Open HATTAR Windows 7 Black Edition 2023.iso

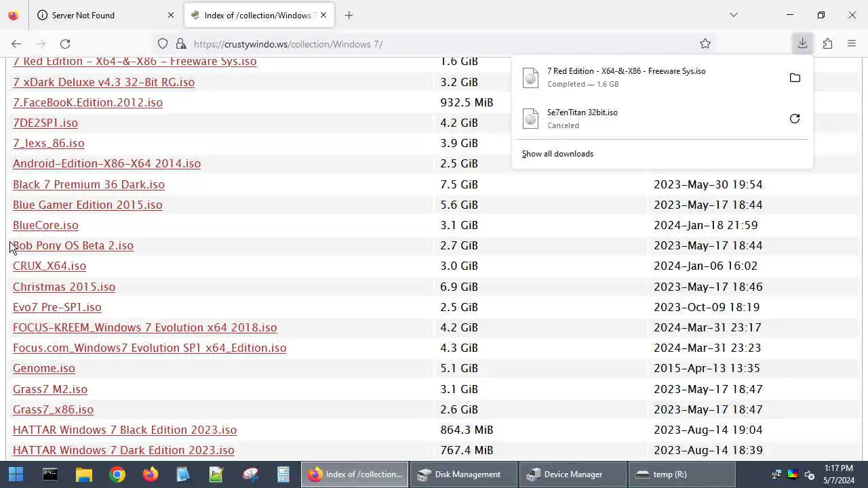125,430
